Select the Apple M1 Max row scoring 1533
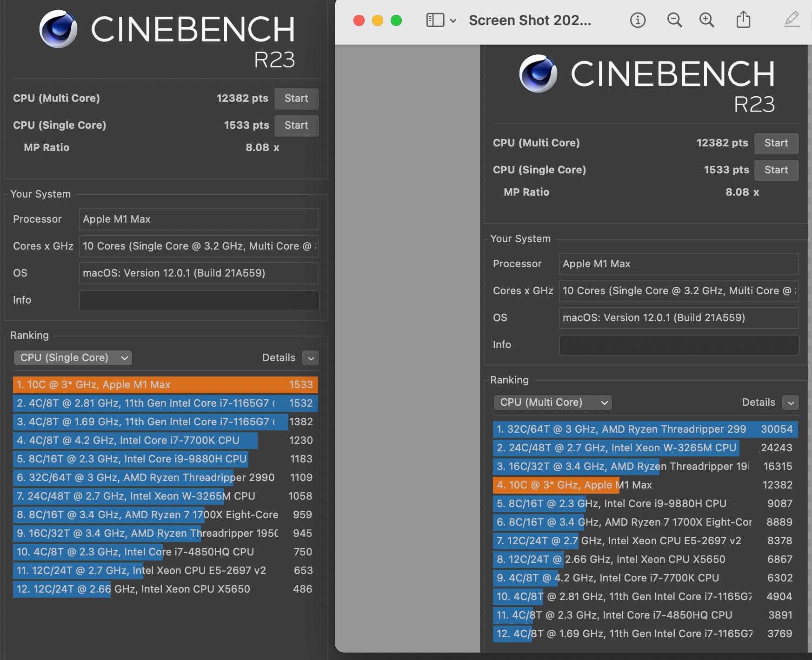The height and width of the screenshot is (660, 812). pyautogui.click(x=166, y=385)
